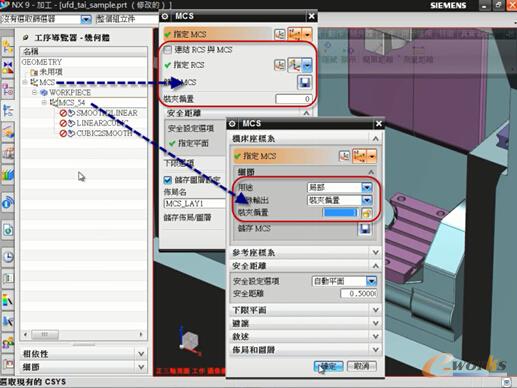This screenshot has width=517, height=388.
Task: Expand 下限平面 section
Action: point(375,310)
